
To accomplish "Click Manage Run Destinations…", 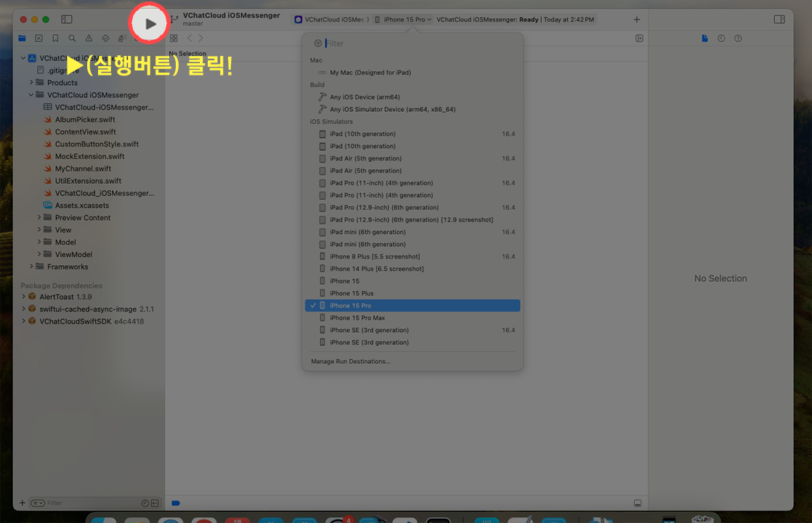I will tap(351, 362).
